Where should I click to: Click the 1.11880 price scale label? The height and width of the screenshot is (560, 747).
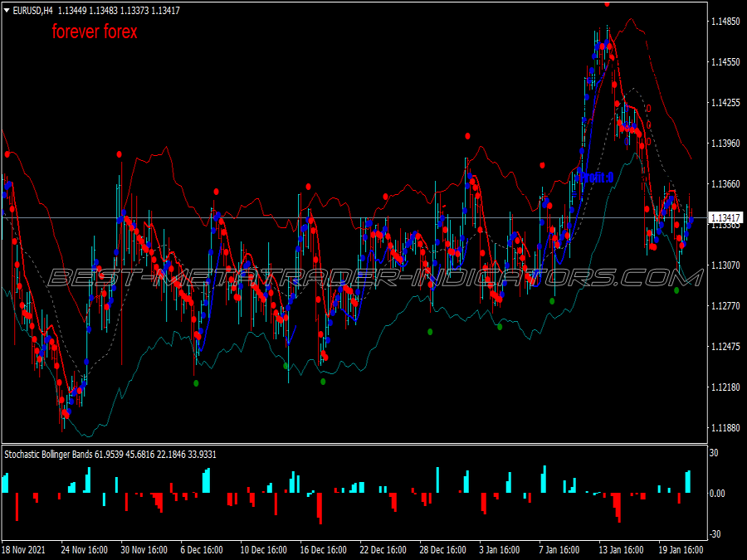tap(725, 427)
